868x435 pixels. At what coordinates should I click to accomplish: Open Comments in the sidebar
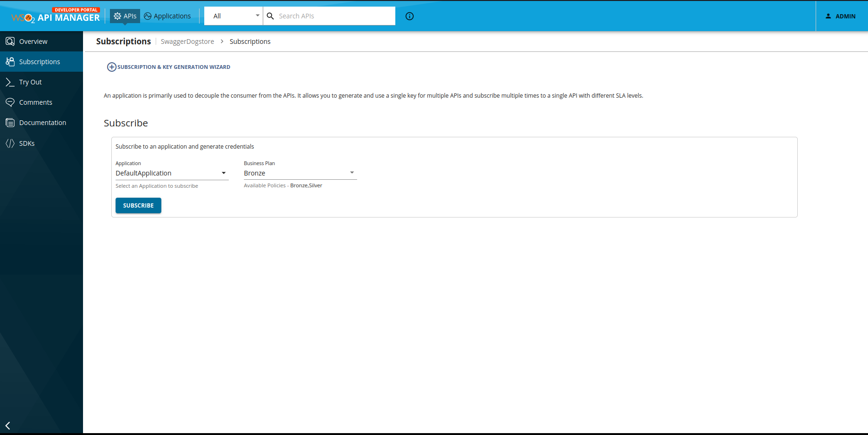[42, 102]
